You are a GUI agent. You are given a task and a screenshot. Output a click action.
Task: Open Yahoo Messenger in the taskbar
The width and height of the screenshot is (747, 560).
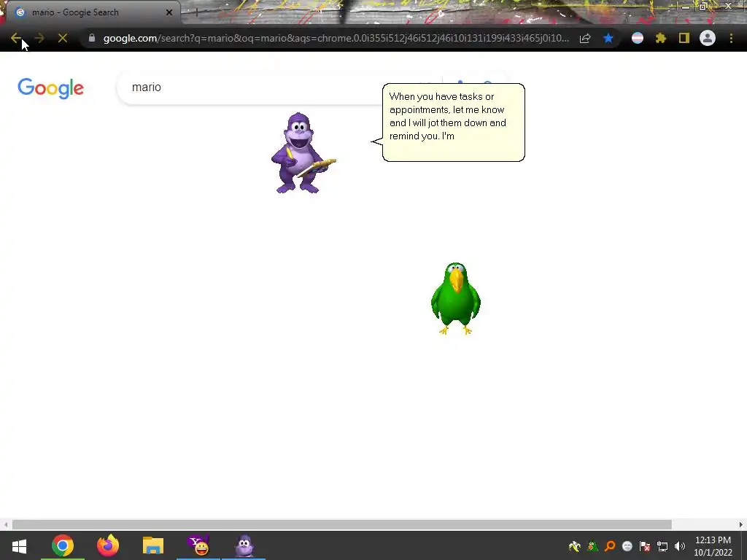pyautogui.click(x=198, y=545)
